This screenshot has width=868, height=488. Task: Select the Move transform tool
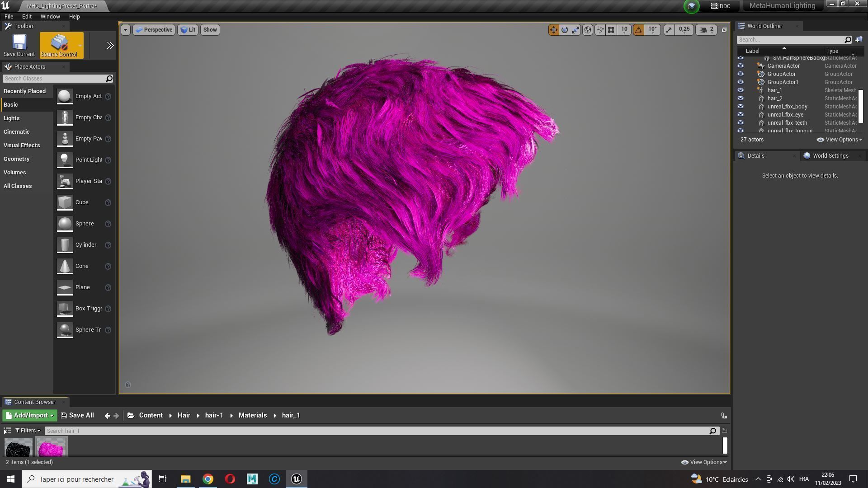tap(554, 30)
